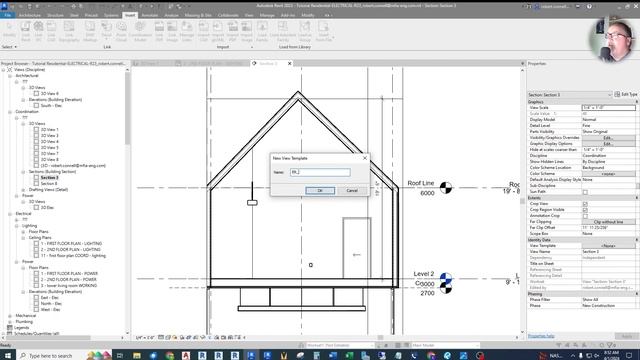Collapse the Architectural node in Project Browser
This screenshot has width=640, height=360.
pos(10,76)
